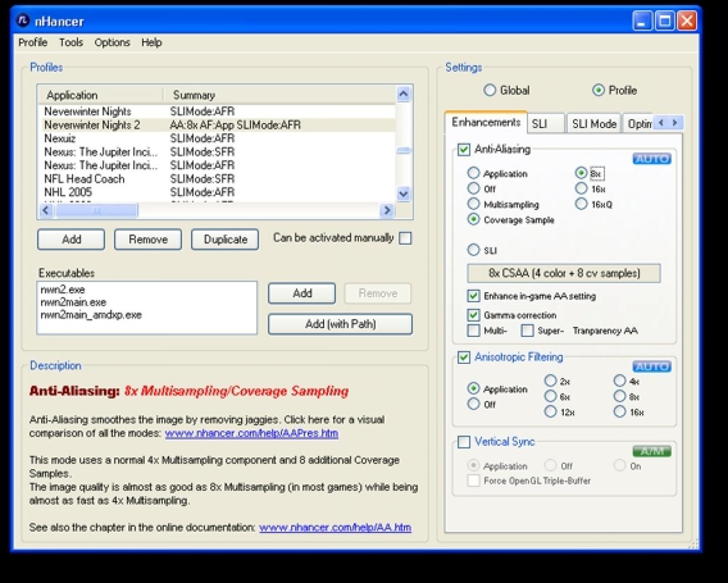Set anti-aliasing to Off
This screenshot has width=728, height=583.
(x=473, y=188)
